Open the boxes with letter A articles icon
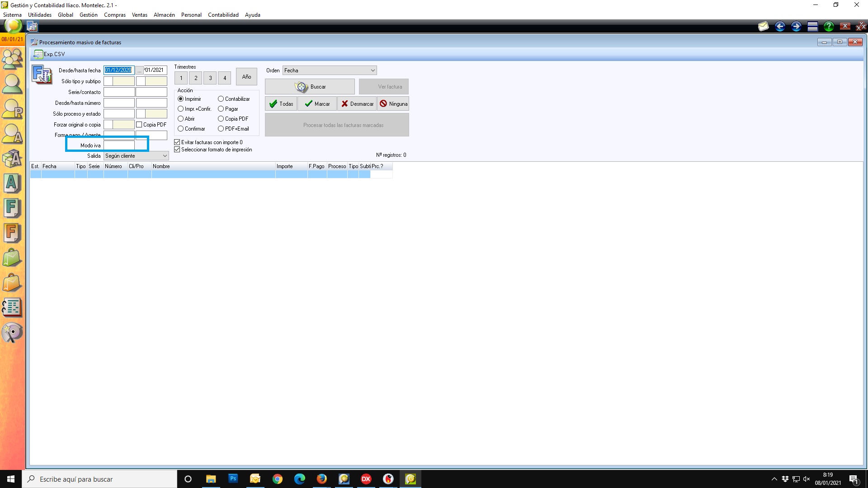This screenshot has width=868, height=488. point(12,159)
